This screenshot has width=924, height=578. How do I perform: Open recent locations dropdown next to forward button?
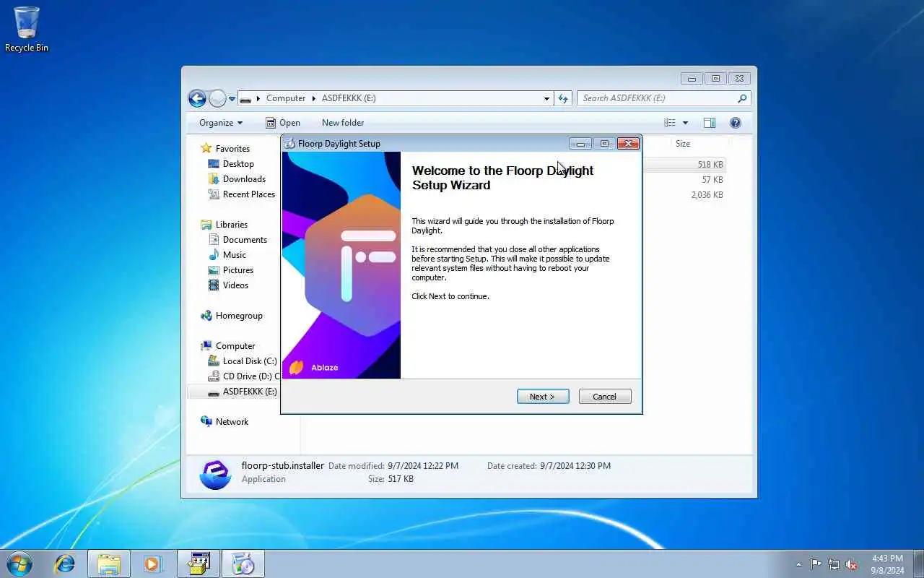click(x=232, y=99)
